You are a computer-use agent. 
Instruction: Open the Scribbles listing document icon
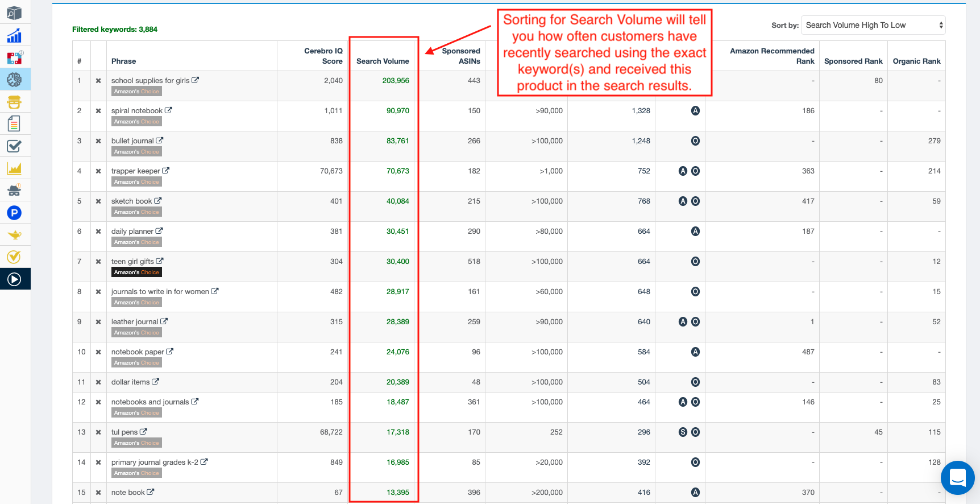(14, 123)
